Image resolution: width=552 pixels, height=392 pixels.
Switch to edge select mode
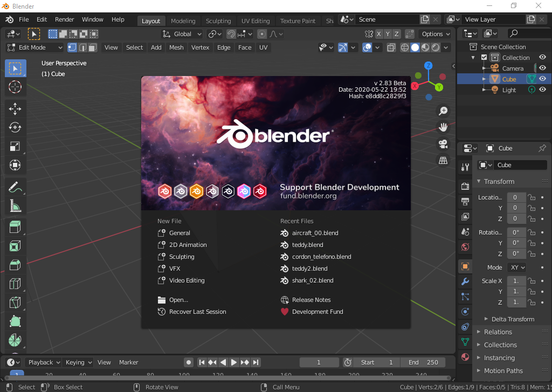click(82, 47)
